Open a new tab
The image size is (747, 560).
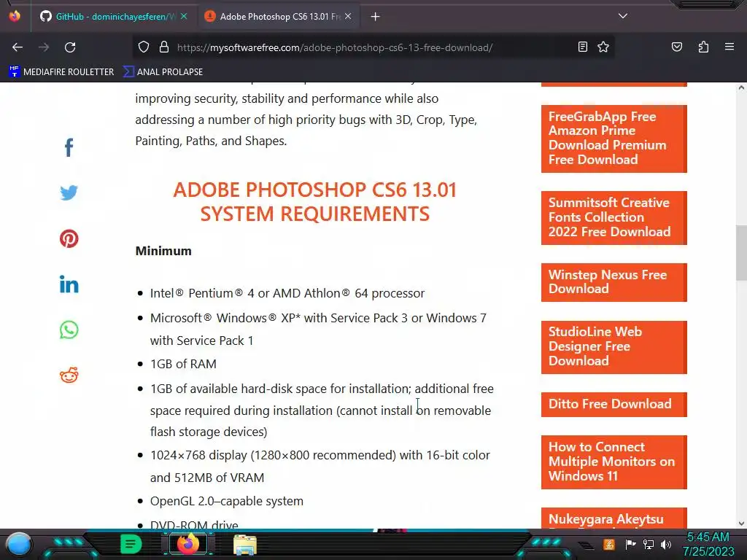pyautogui.click(x=376, y=17)
